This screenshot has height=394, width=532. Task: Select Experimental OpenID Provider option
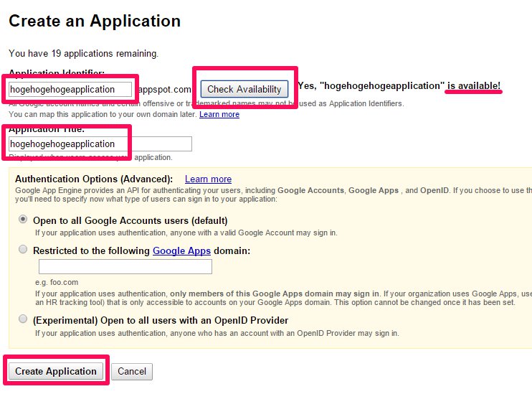(23, 319)
